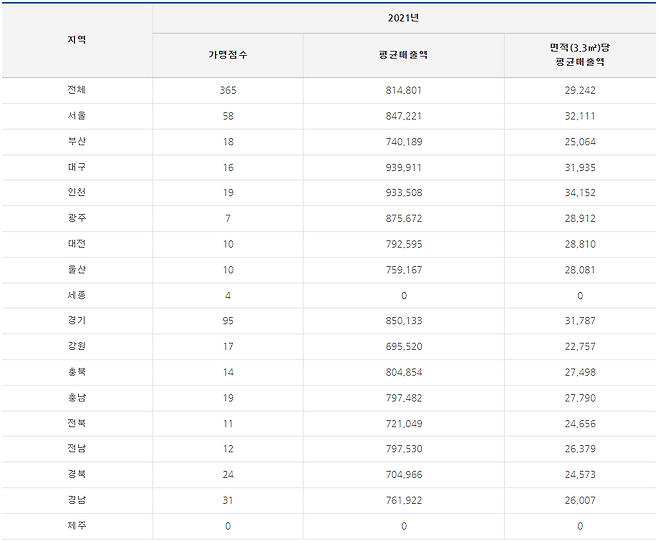The width and height of the screenshot is (658, 541).
Task: Select 울산 average sales value 759,167
Action: pyautogui.click(x=403, y=270)
